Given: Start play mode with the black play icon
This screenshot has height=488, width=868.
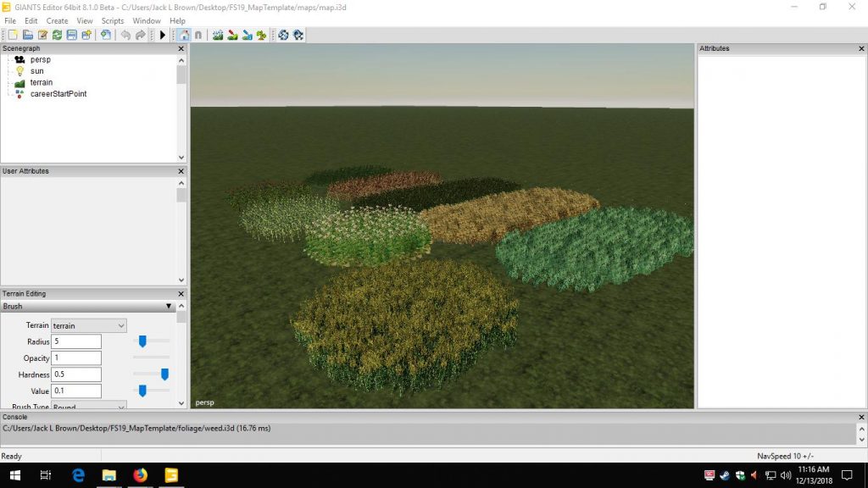Looking at the screenshot, I should click(163, 35).
